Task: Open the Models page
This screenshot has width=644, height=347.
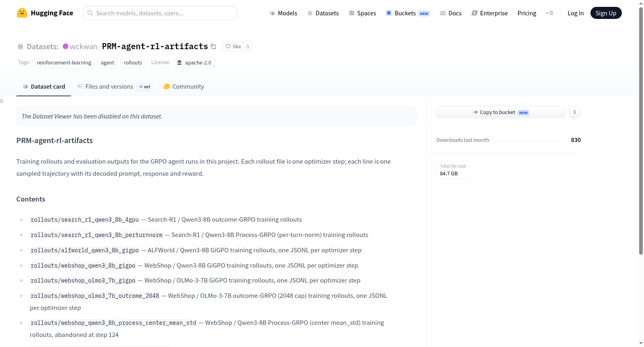Action: [x=283, y=13]
